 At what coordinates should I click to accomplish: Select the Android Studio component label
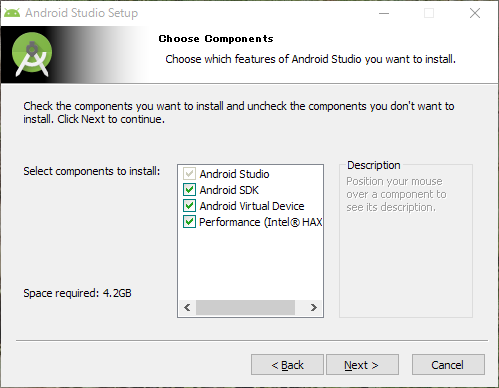pyautogui.click(x=234, y=174)
